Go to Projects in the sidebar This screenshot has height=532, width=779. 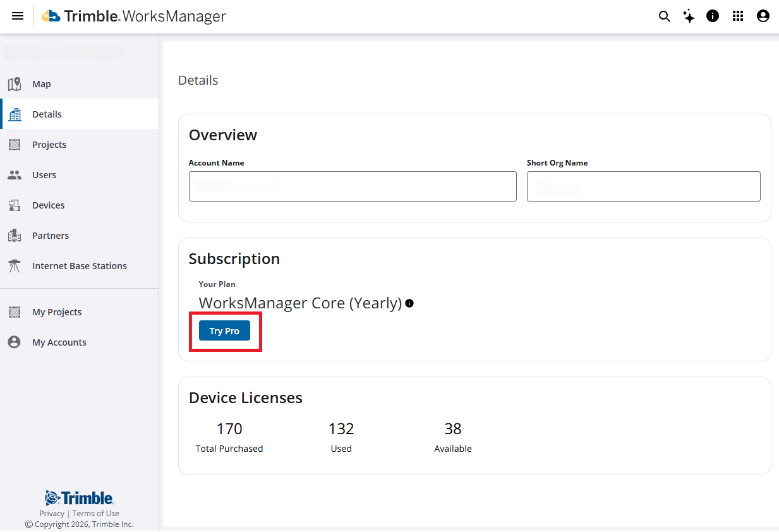point(49,145)
